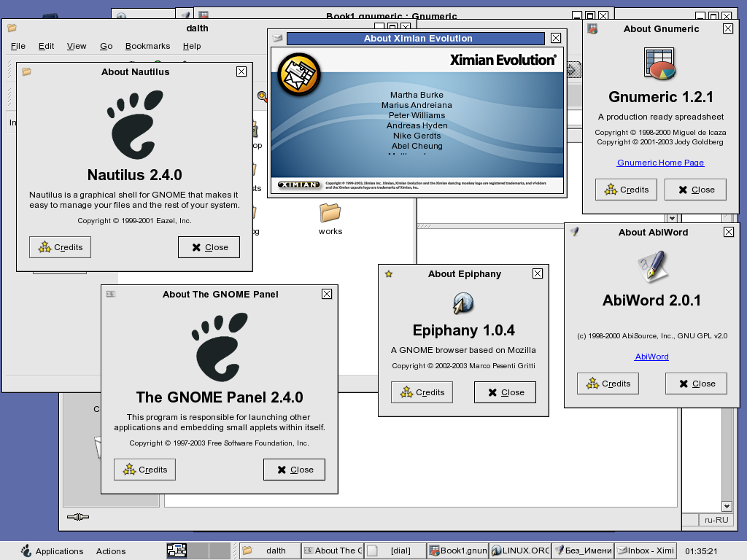747x560 pixels.
Task: Open the Help menu in dalth window
Action: [x=192, y=46]
